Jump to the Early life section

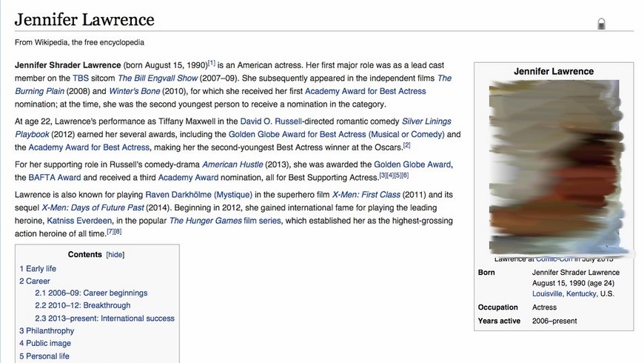[38, 269]
